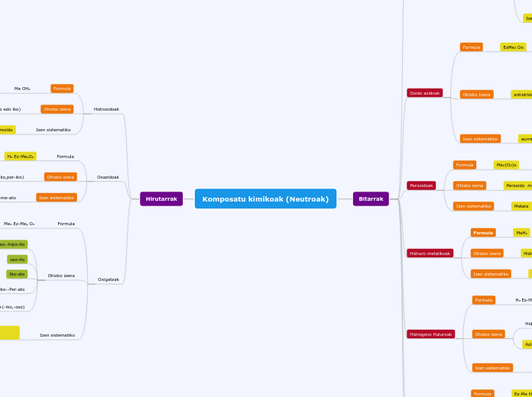Click Izen sistematiko under Oxido azidoak
The image size is (532, 397).
(480, 139)
